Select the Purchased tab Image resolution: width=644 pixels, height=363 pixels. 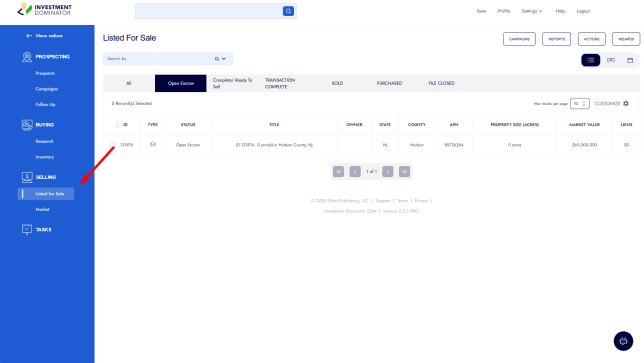tap(389, 83)
